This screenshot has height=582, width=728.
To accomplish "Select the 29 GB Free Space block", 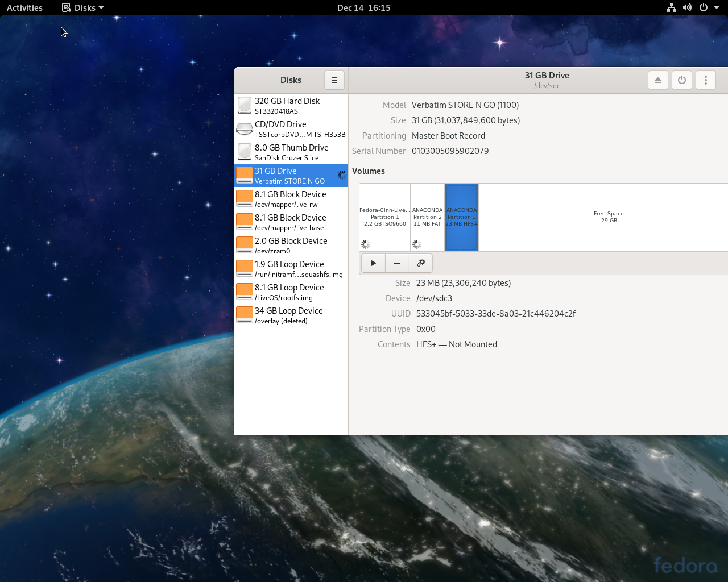I will pyautogui.click(x=603, y=217).
